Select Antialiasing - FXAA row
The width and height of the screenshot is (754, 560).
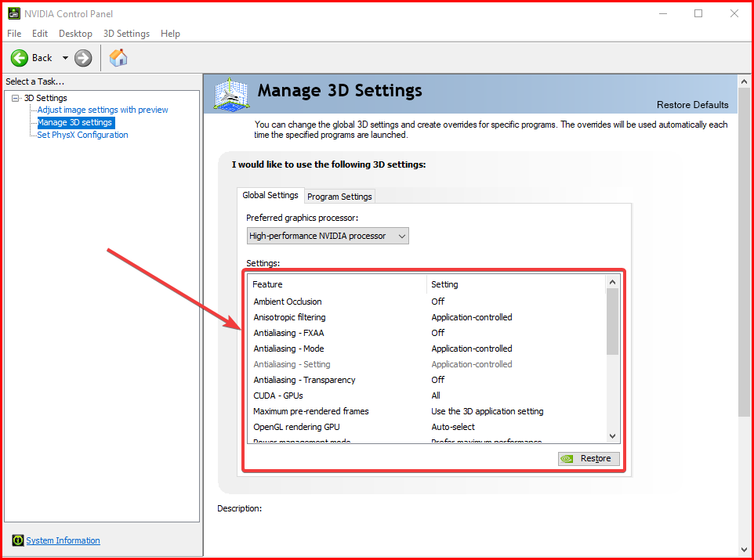point(426,333)
